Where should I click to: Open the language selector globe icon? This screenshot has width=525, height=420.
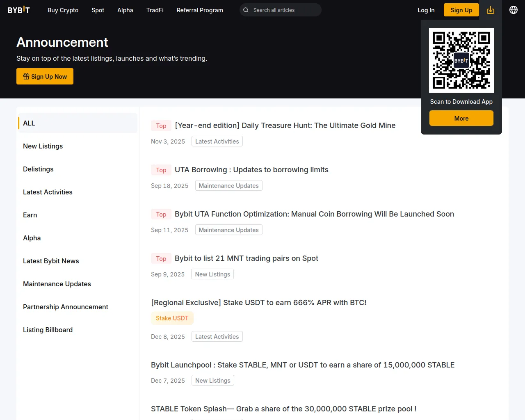click(513, 9)
